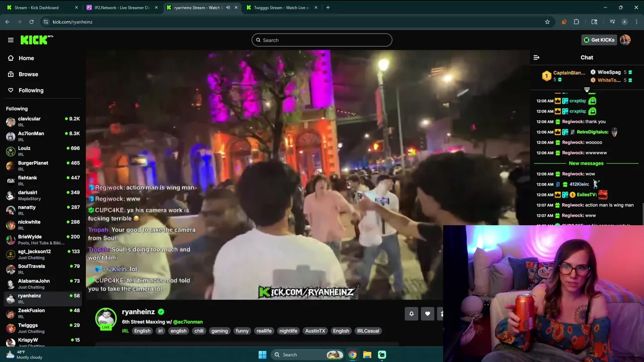Select the funny tag
This screenshot has height=362, width=644.
[x=242, y=331]
